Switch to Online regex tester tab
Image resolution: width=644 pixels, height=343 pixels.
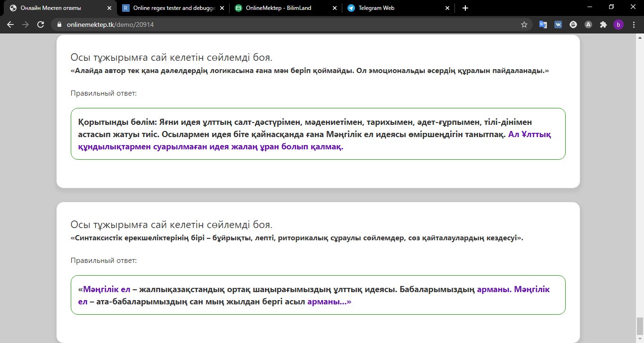pyautogui.click(x=173, y=8)
